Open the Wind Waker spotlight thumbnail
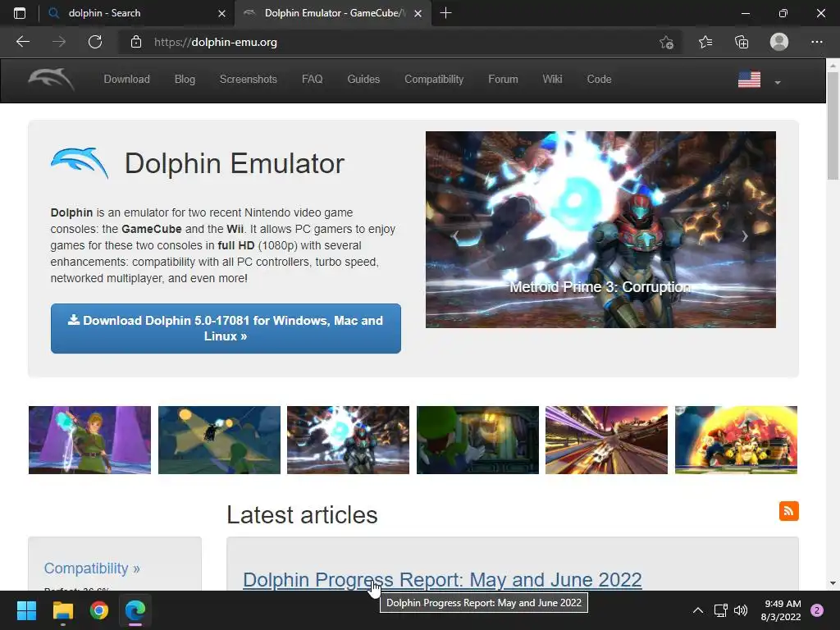Image resolution: width=840 pixels, height=630 pixels. click(219, 440)
